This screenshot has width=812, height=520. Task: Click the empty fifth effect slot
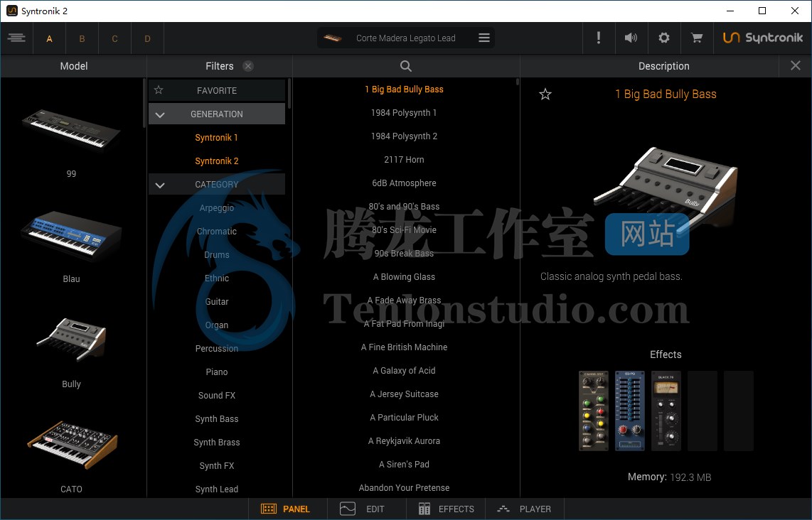(x=739, y=411)
